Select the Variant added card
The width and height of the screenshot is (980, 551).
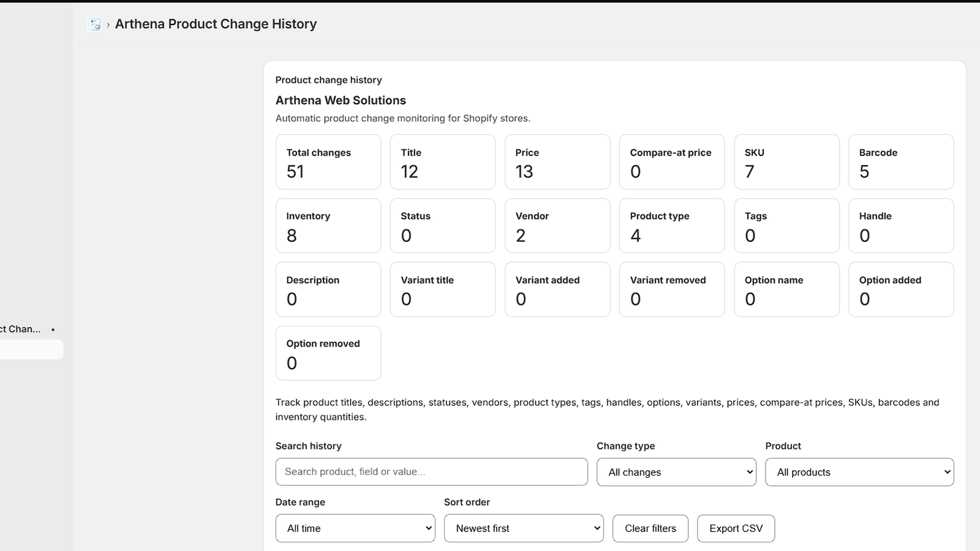point(557,290)
